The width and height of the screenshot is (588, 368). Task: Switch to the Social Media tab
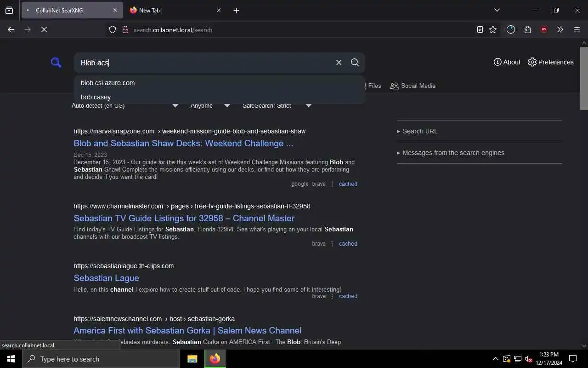[x=413, y=86]
